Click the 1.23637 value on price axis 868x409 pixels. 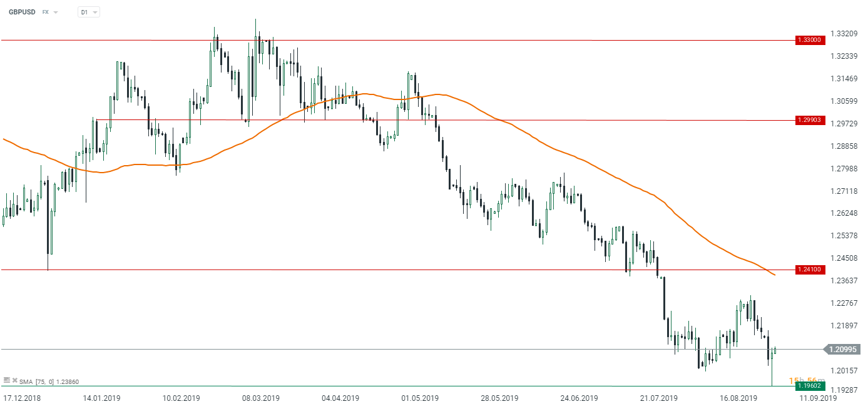click(844, 281)
